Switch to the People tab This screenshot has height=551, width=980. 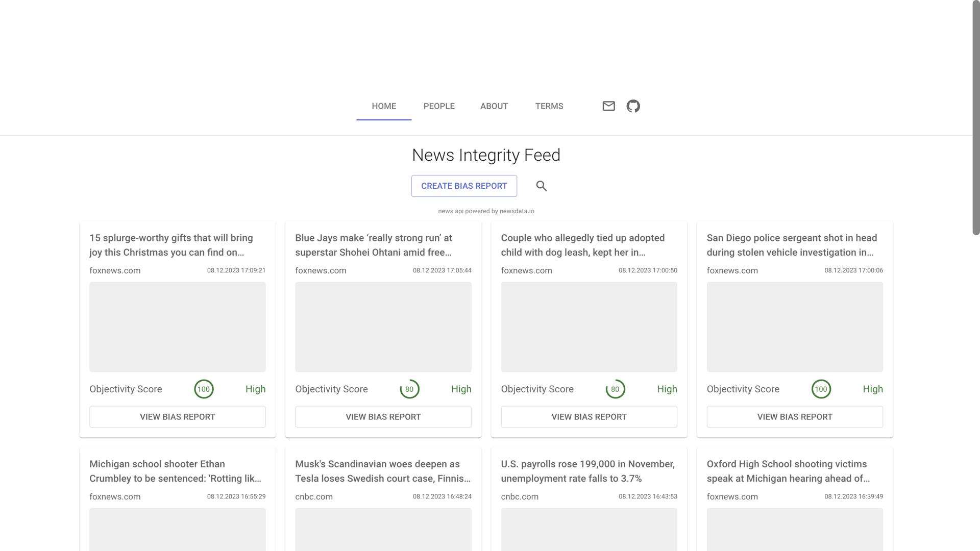pos(439,106)
